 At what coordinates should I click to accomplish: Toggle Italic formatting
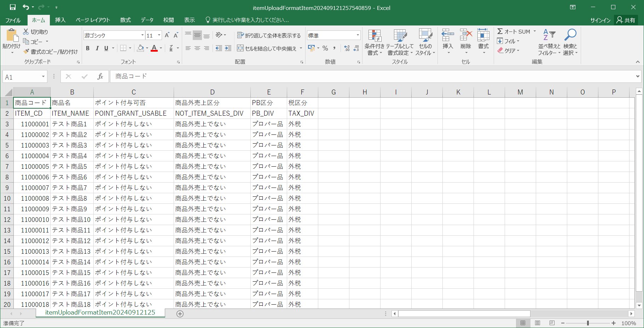point(97,48)
